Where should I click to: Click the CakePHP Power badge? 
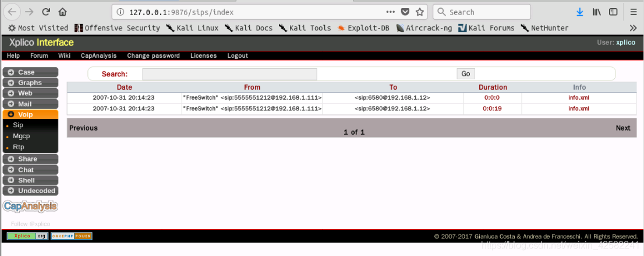(72, 236)
